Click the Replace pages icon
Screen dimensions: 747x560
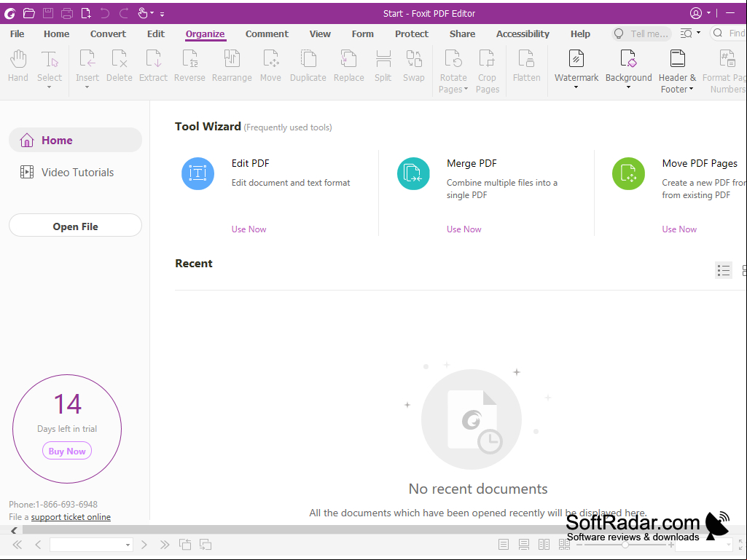tap(349, 59)
